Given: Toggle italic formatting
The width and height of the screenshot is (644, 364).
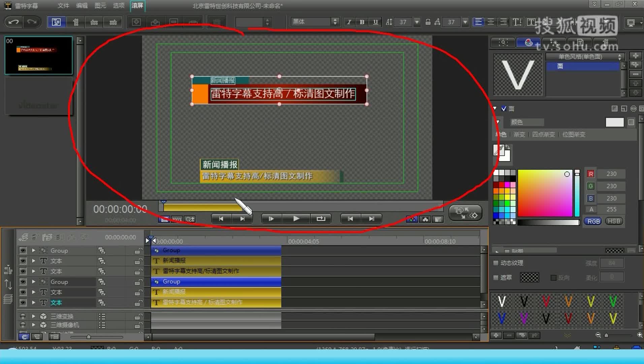Looking at the screenshot, I should coord(349,22).
